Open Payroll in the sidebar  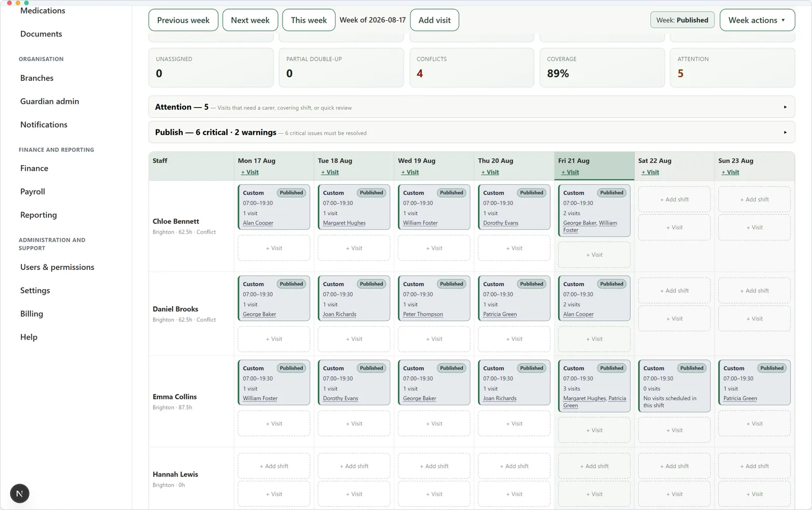click(x=32, y=192)
